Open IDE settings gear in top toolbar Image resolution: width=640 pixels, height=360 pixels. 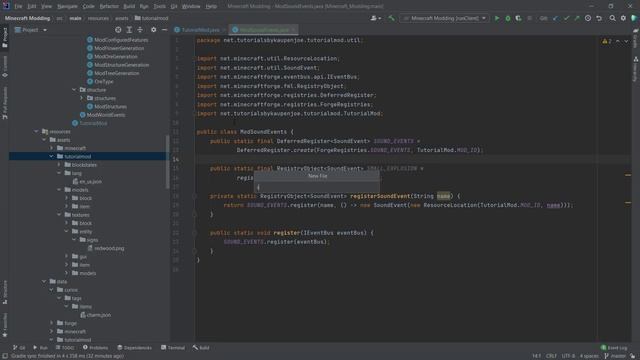tap(623, 18)
